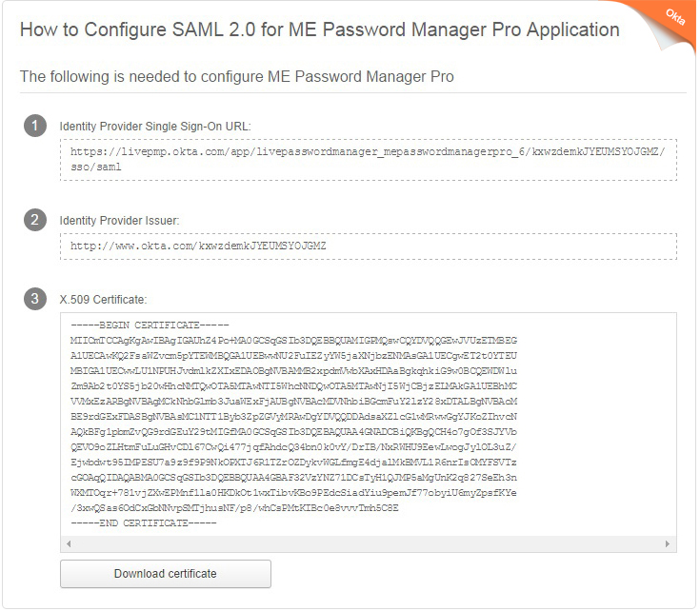Viewport: 700px width, 611px height.
Task: Click the first certificate line starting MIICmTCC
Action: click(293, 341)
